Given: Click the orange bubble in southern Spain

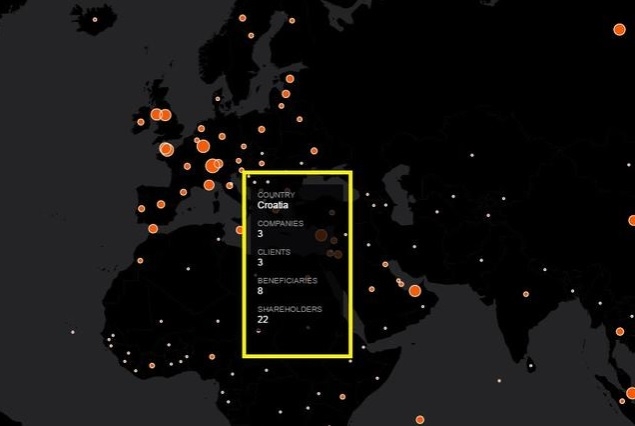Looking at the screenshot, I should point(153,228).
